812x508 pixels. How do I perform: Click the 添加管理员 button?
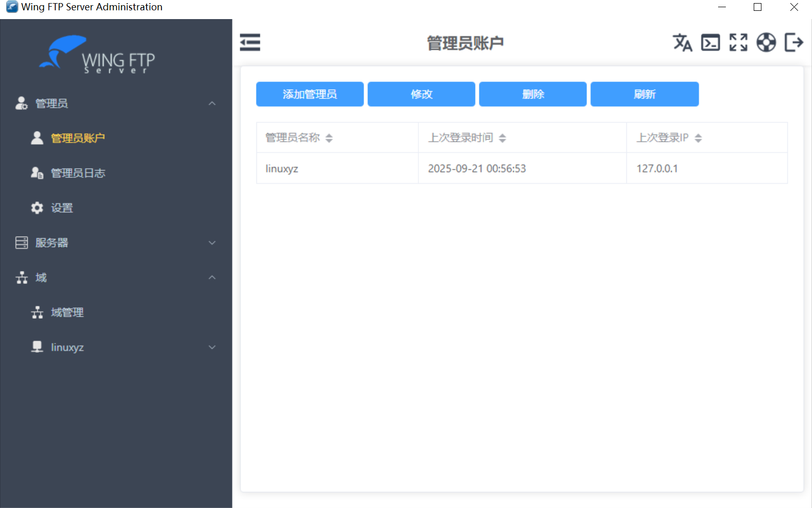[x=310, y=94]
